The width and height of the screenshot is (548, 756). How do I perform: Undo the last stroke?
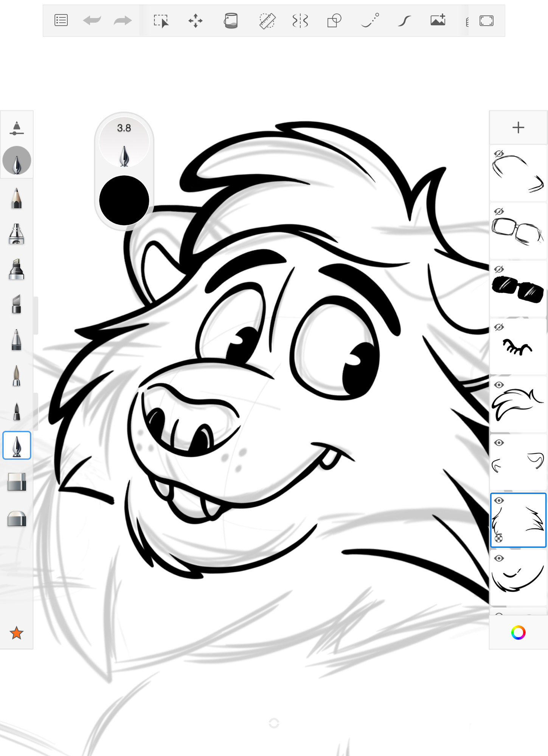pos(92,21)
